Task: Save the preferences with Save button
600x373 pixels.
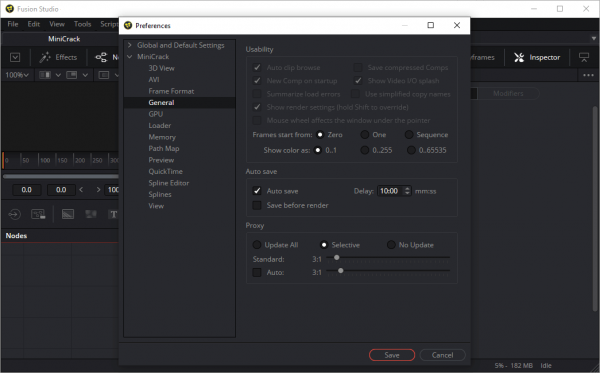Action: coord(392,355)
